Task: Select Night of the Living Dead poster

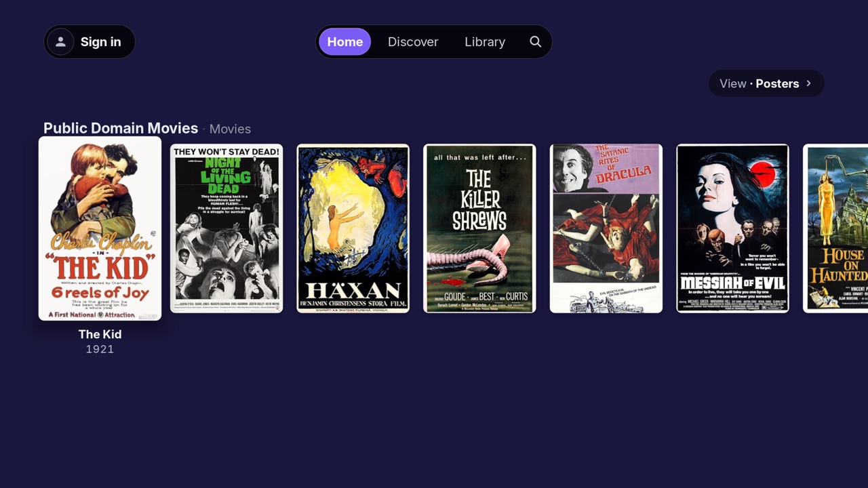Action: [x=226, y=228]
